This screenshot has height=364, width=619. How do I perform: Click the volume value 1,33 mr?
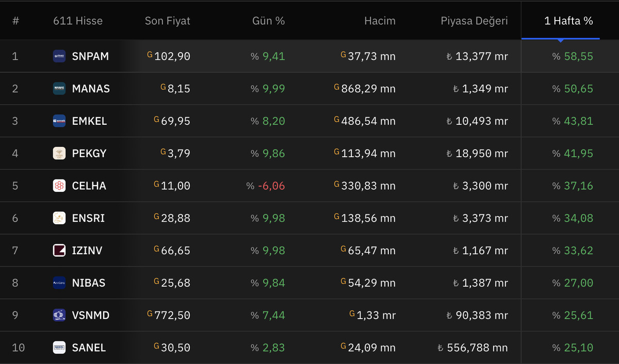coord(376,315)
